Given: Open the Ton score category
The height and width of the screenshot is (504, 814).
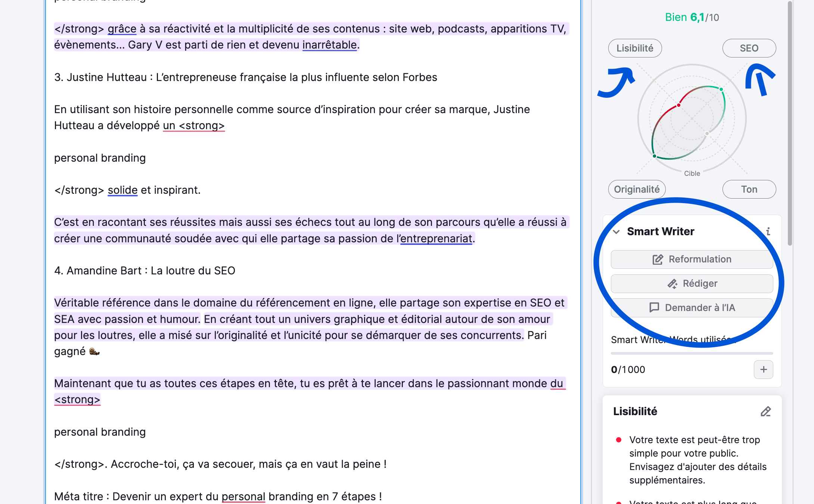Looking at the screenshot, I should [749, 189].
